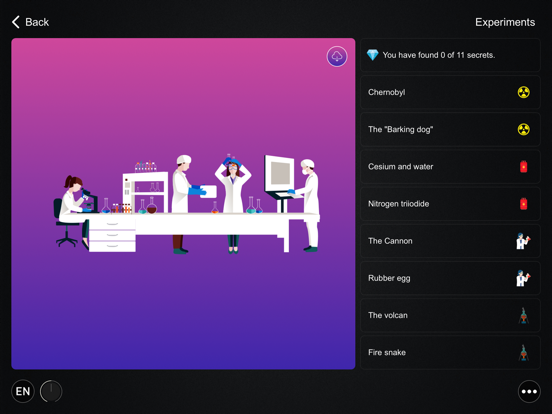Screen dimensions: 552x414
Task: Select the Fire snake experiment
Action: 450,352
